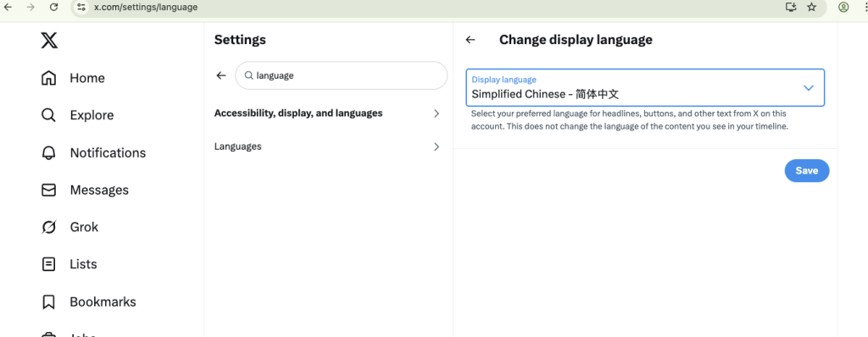The width and height of the screenshot is (868, 337).
Task: Focus the settings search field
Action: (341, 76)
